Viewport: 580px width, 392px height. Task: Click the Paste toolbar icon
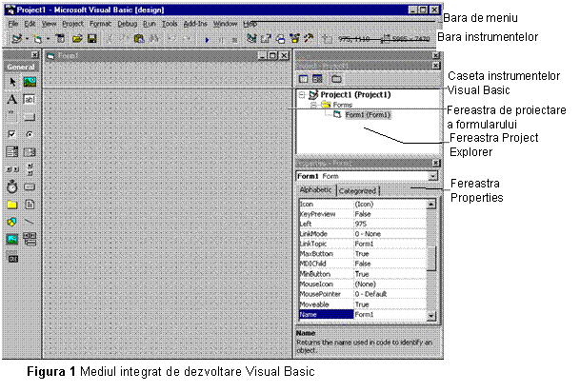coord(139,38)
